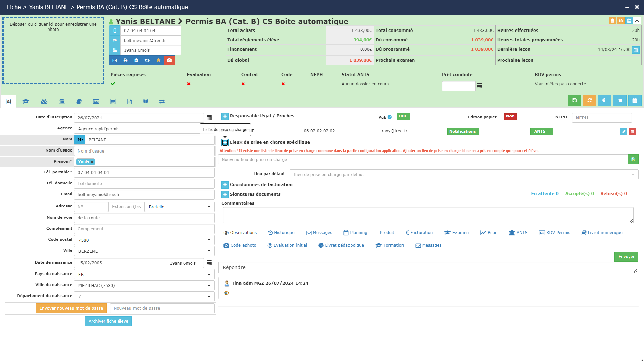Open the graduation cap tab icon

tap(26, 101)
